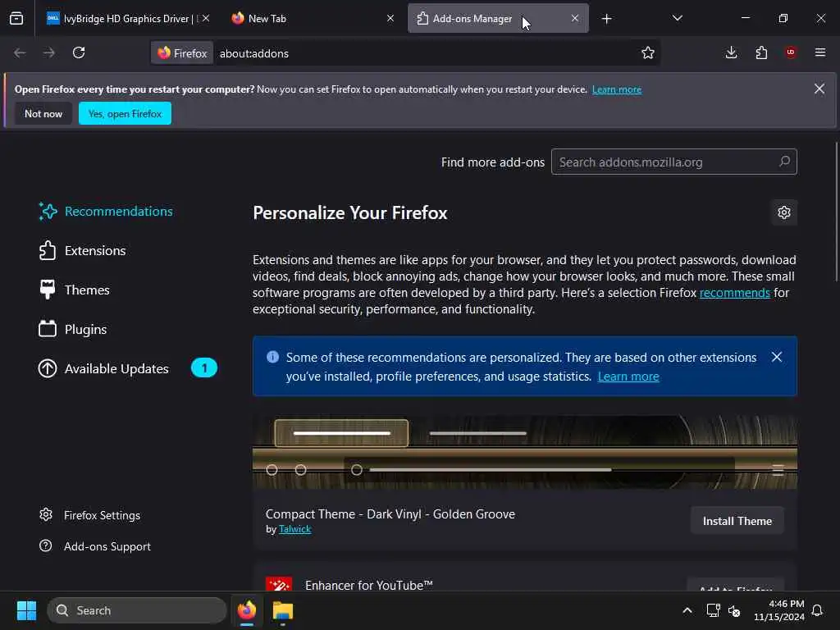Click Yes, open Firefox button
Screen dimensions: 840x630
(125, 113)
